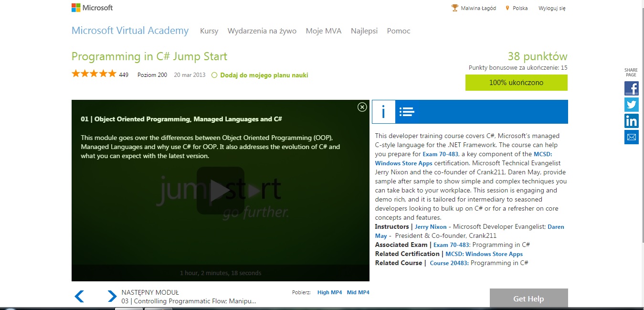The width and height of the screenshot is (644, 310).
Task: Open Moje MVA menu item
Action: [323, 31]
